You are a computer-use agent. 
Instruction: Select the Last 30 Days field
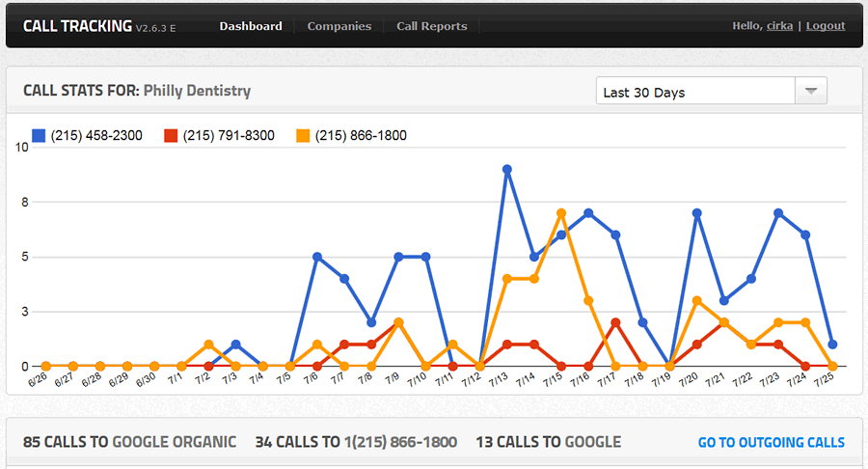click(x=694, y=92)
